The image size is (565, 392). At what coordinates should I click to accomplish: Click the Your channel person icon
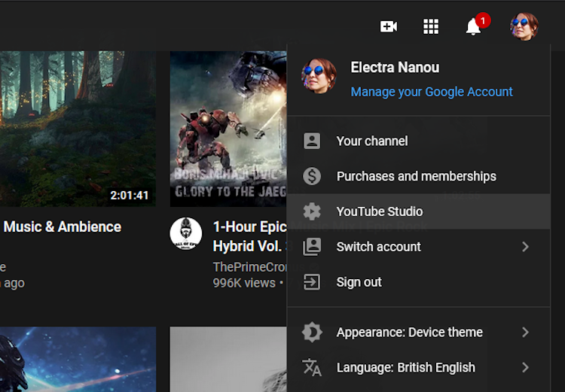pyautogui.click(x=312, y=141)
